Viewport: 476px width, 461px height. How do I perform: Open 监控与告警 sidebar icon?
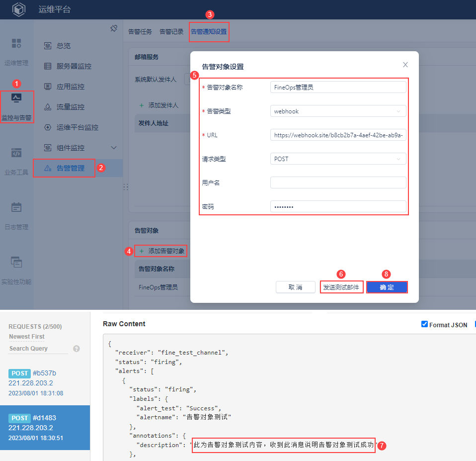click(x=16, y=98)
